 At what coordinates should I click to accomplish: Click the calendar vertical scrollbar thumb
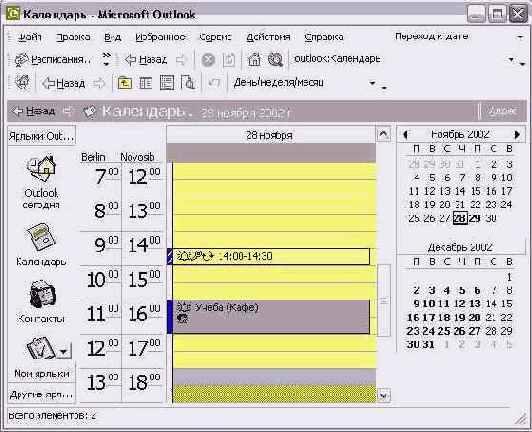point(384,300)
